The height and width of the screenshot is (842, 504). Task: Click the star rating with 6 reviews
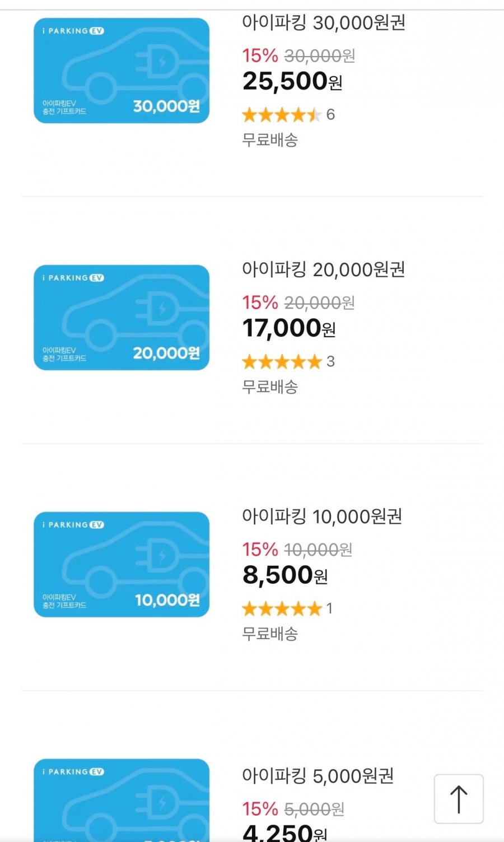pyautogui.click(x=288, y=115)
